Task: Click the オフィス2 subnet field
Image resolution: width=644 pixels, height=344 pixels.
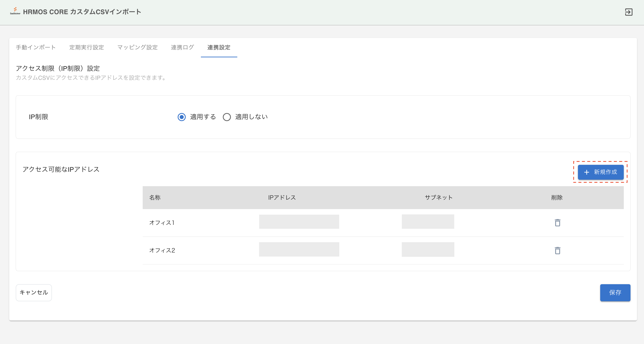Action: point(428,249)
